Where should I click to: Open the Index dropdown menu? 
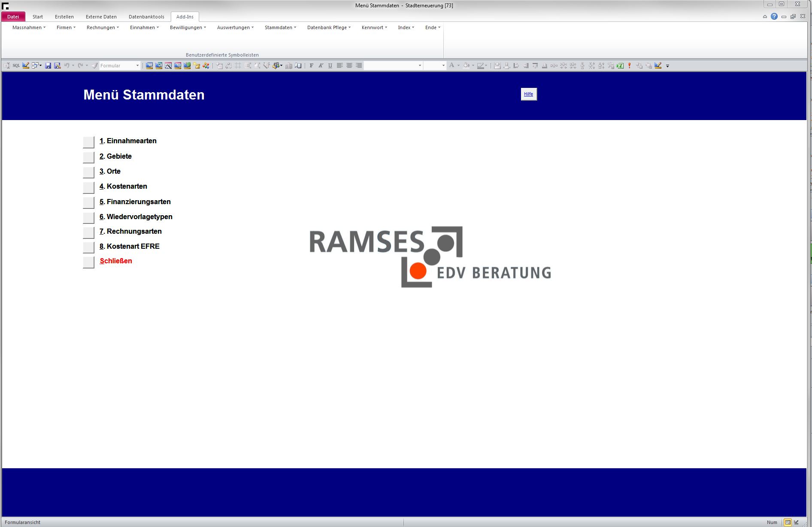tap(406, 27)
